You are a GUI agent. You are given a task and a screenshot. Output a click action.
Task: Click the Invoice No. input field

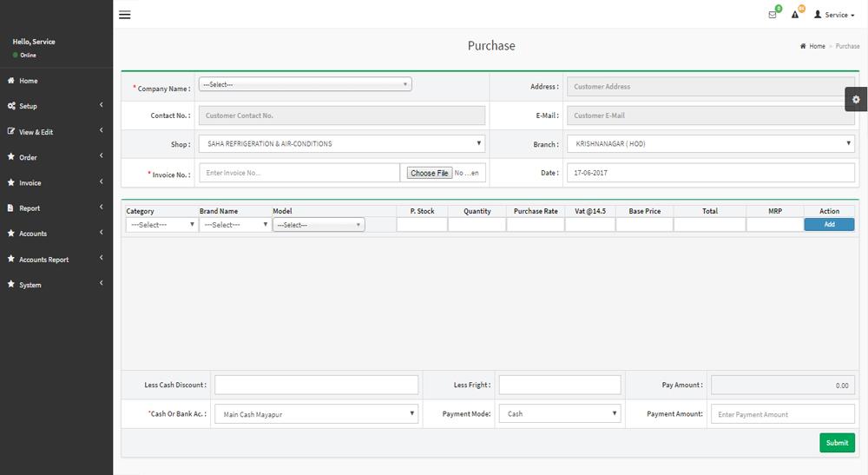[x=299, y=173]
